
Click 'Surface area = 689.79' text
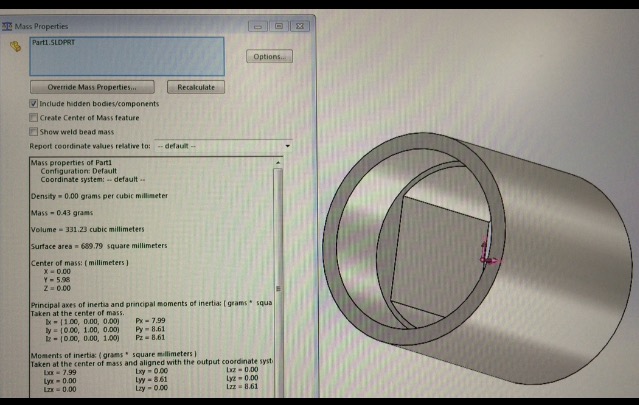pos(67,246)
